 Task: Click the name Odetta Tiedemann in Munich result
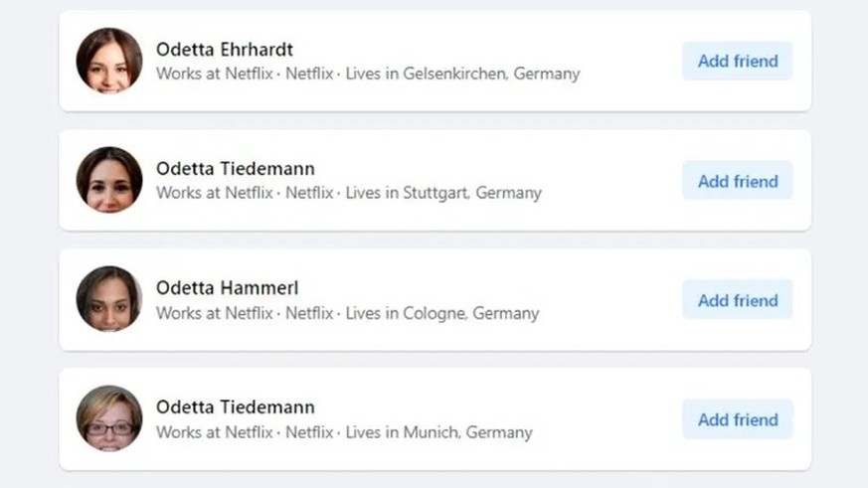click(x=236, y=407)
